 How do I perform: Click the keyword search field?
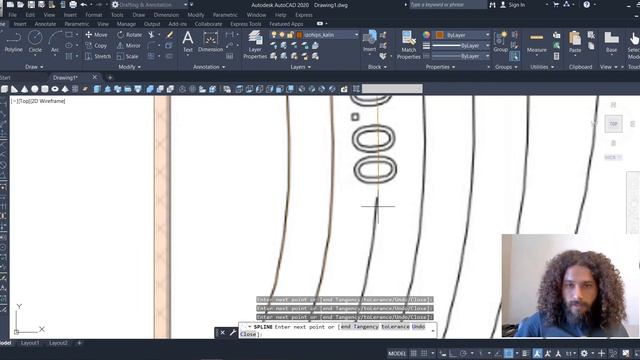tap(448, 4)
